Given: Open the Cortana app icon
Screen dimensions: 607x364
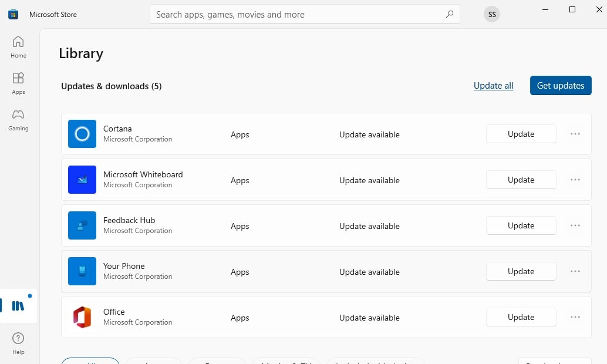Looking at the screenshot, I should tap(82, 134).
